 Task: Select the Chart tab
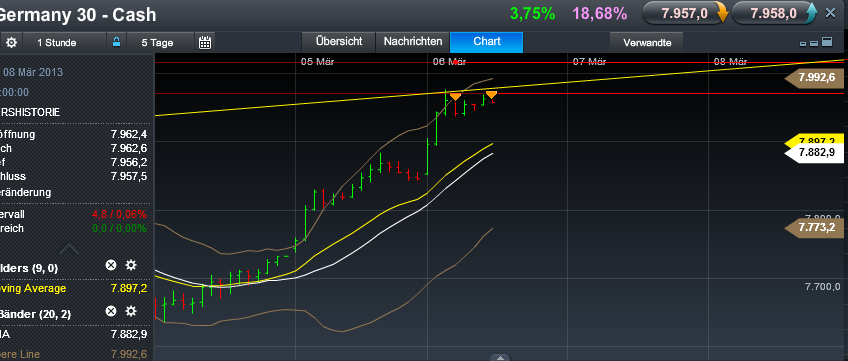point(486,42)
